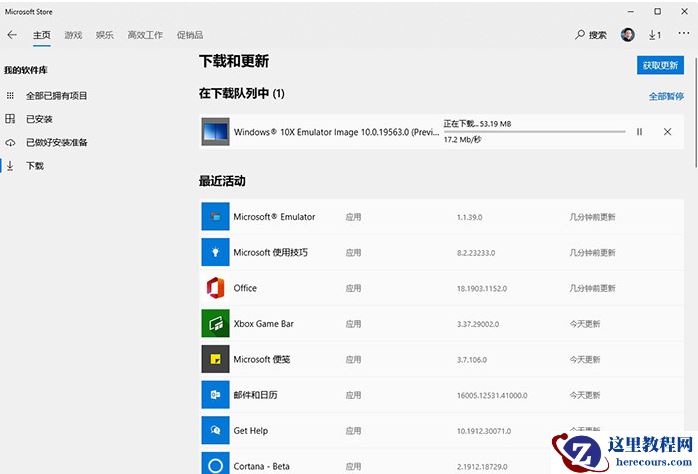Click the Microsoft 便笺 sticky note icon
698x474 pixels.
215,359
